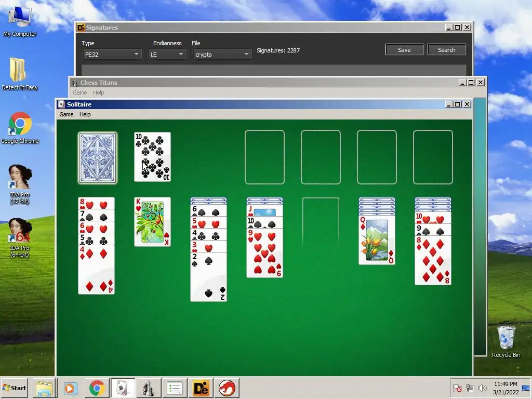Viewport: 532px width, 399px height.
Task: Click the Signatures window title icon
Action: (81, 28)
